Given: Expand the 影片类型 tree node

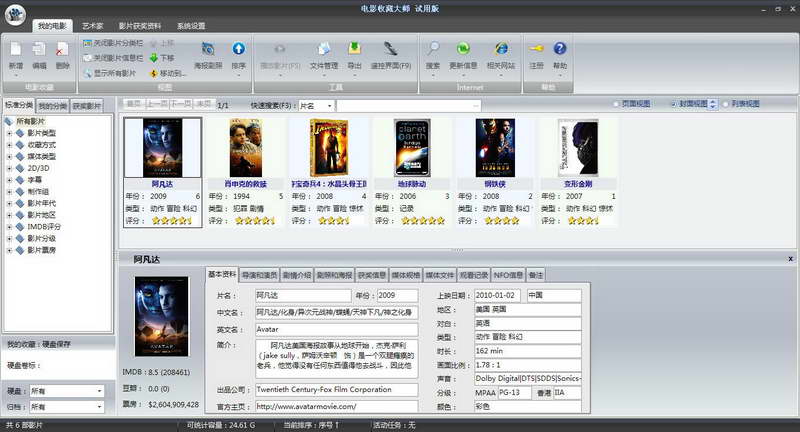Looking at the screenshot, I should tap(10, 133).
